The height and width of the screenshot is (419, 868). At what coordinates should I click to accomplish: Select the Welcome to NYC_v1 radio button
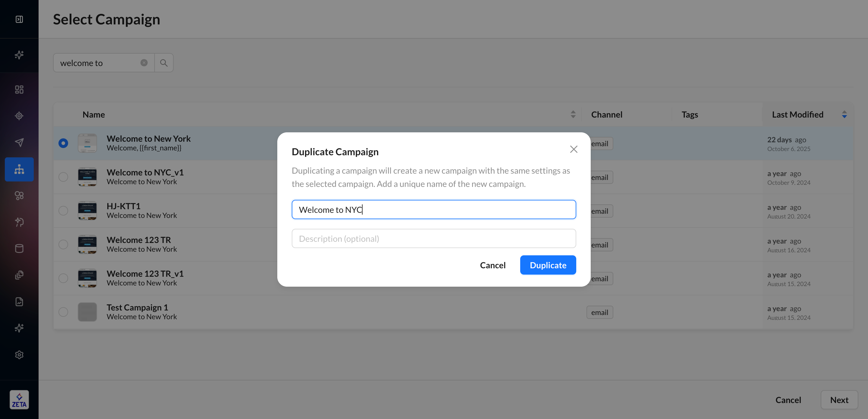point(63,177)
